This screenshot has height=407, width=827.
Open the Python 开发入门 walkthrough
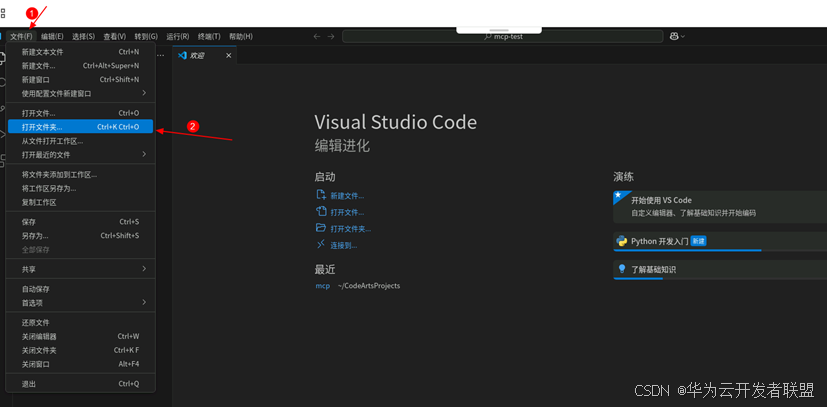(x=720, y=241)
